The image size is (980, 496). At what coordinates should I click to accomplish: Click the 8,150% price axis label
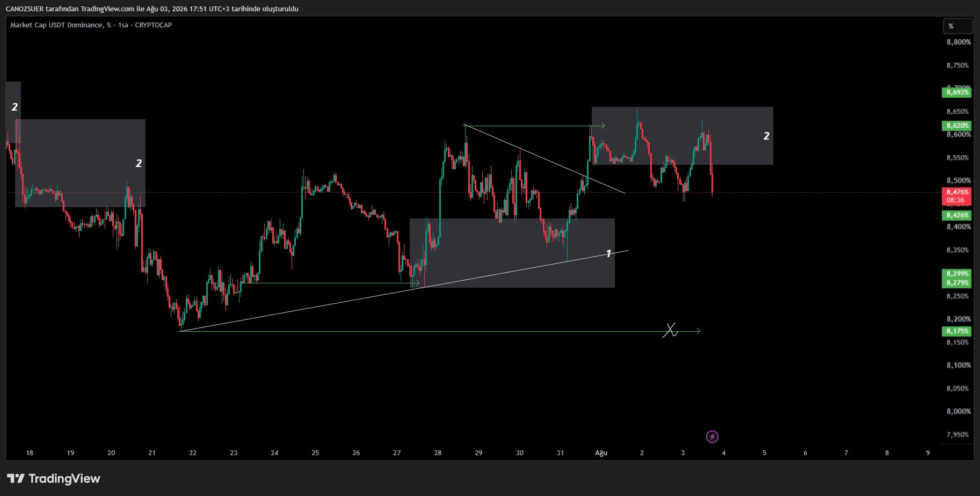959,342
